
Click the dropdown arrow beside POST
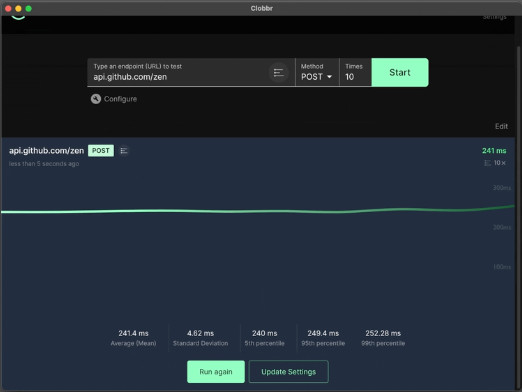(329, 77)
